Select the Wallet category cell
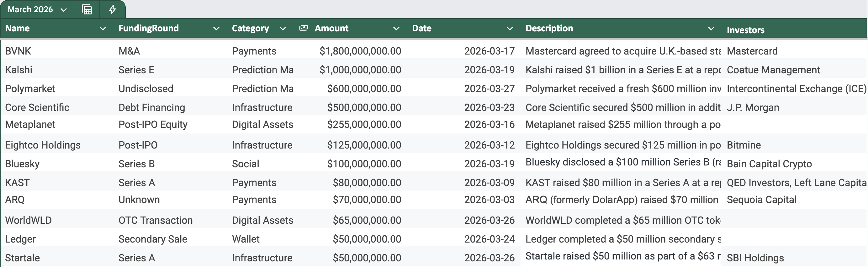868x267 pixels. coord(246,239)
